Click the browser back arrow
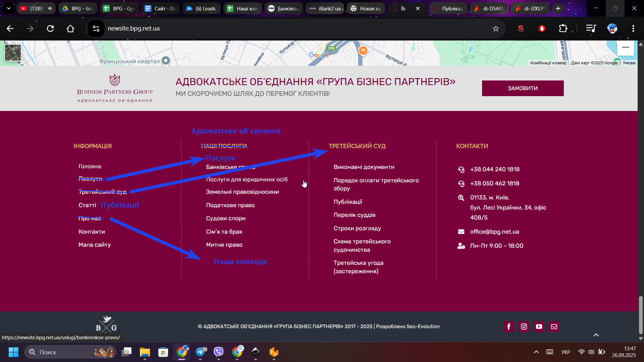Image resolution: width=644 pixels, height=362 pixels. point(10,28)
